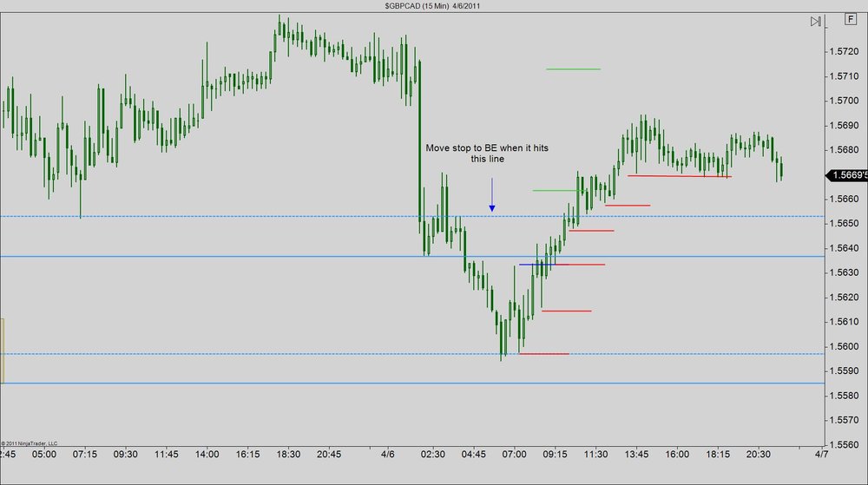This screenshot has height=485, width=868.
Task: Click the 02:30 time axis label
Action: pos(433,455)
